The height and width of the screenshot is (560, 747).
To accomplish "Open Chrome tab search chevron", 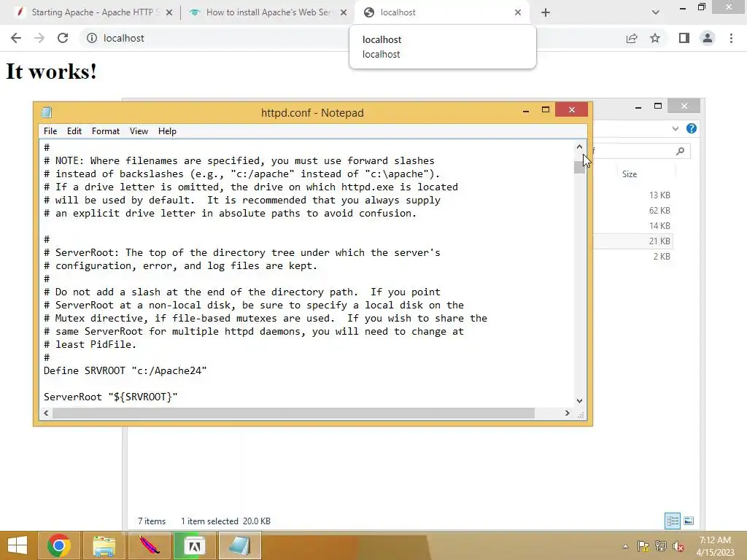I will 656,12.
